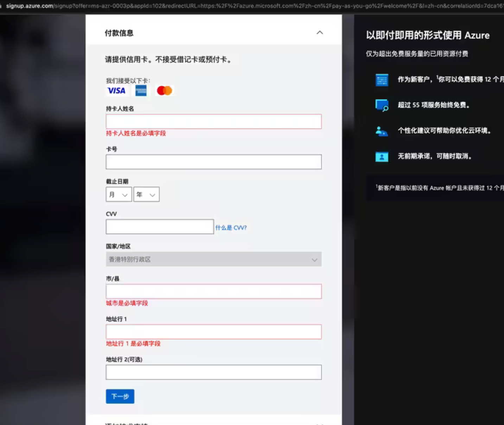
Task: Click into the 地址行 1 field
Action: click(214, 332)
